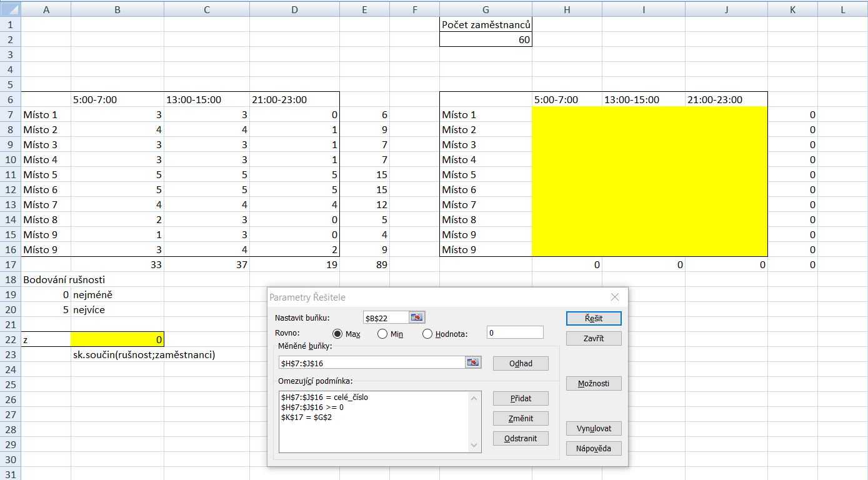The width and height of the screenshot is (868, 480).
Task: Click range selector icon beside $H$7:$J$16 field
Action: [x=473, y=362]
